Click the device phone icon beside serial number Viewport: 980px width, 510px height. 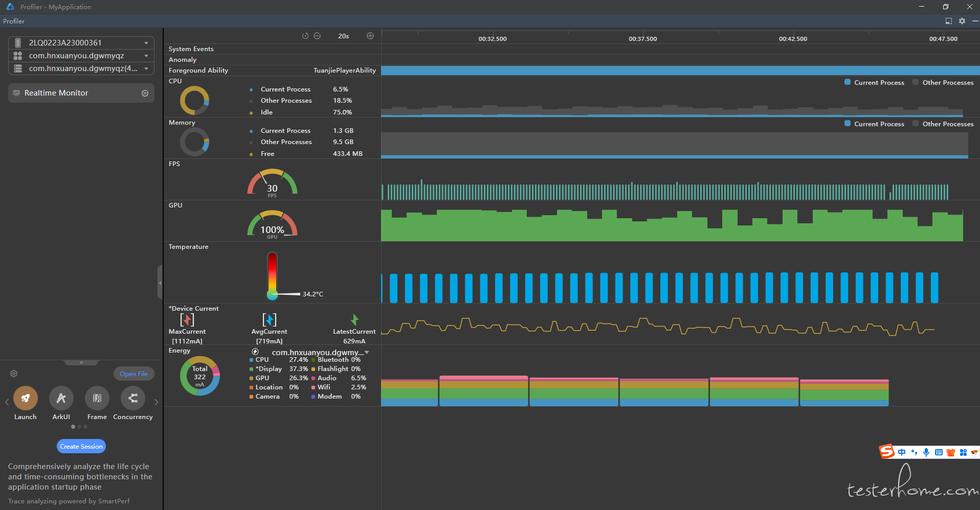coord(18,42)
